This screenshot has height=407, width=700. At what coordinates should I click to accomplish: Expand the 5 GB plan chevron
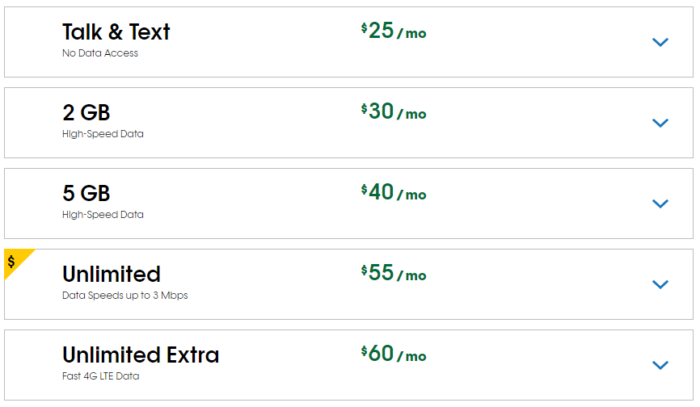(x=660, y=204)
